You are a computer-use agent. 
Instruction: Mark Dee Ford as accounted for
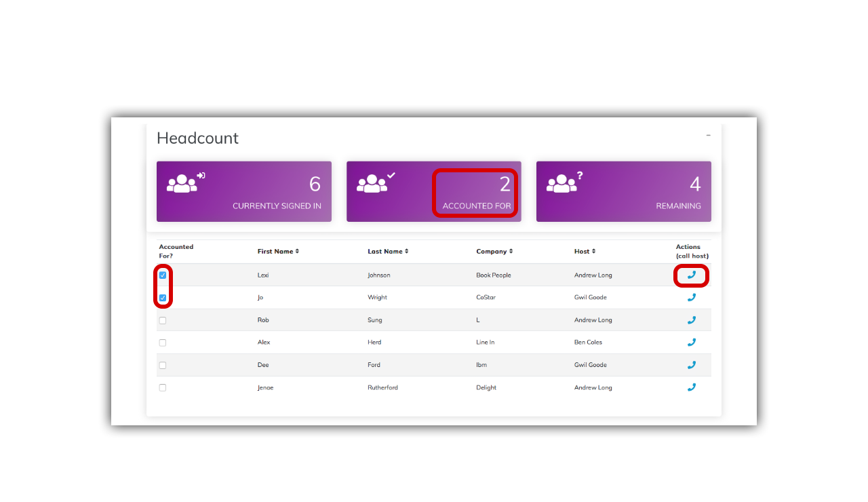(163, 365)
